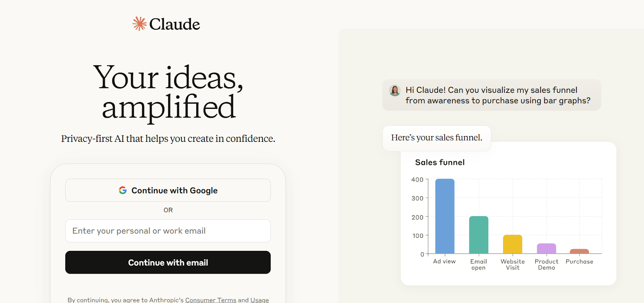
Task: Click the 'Ad view' axis label
Action: tap(444, 261)
